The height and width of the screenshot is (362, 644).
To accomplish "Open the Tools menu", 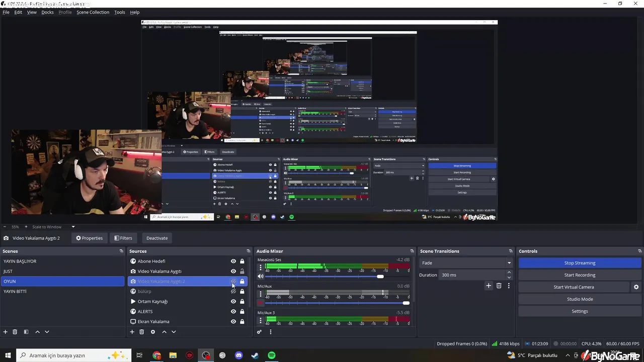I will coord(120,12).
